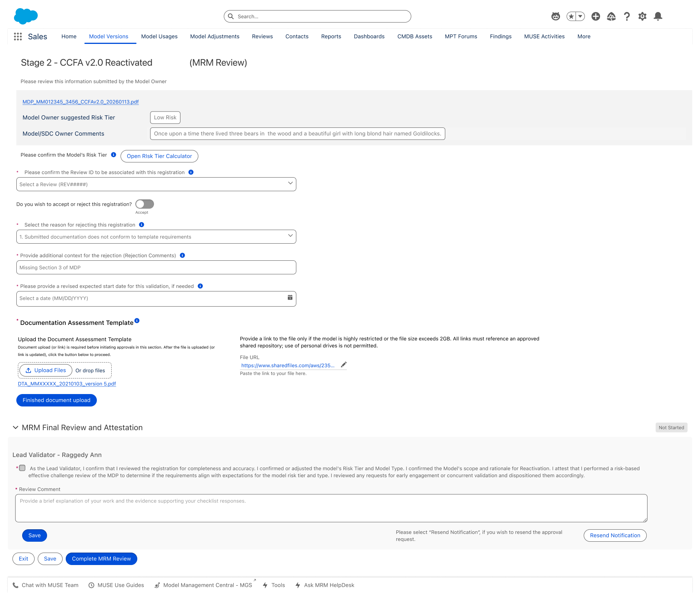This screenshot has width=700, height=593.
Task: Open the CMDB Assets tab
Action: pyautogui.click(x=415, y=37)
